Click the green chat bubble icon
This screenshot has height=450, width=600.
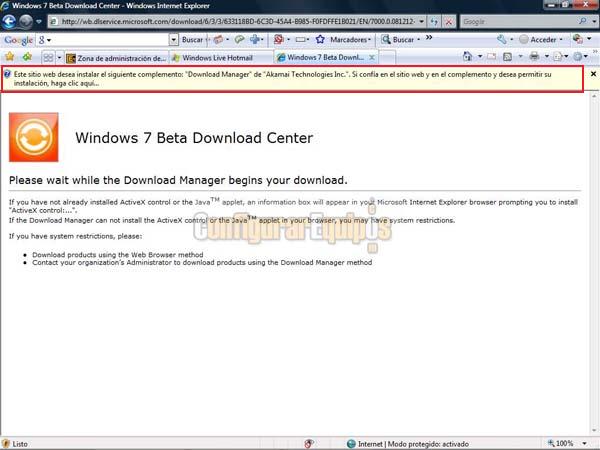[x=240, y=39]
